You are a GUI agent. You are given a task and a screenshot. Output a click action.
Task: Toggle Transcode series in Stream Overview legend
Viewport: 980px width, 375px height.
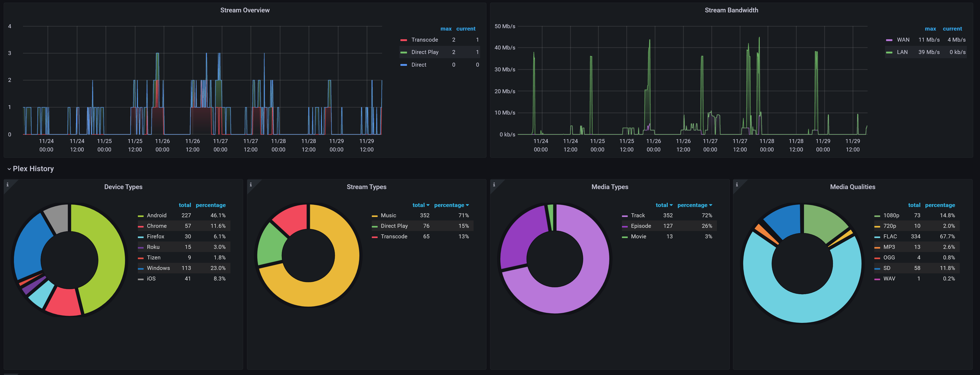(425, 40)
